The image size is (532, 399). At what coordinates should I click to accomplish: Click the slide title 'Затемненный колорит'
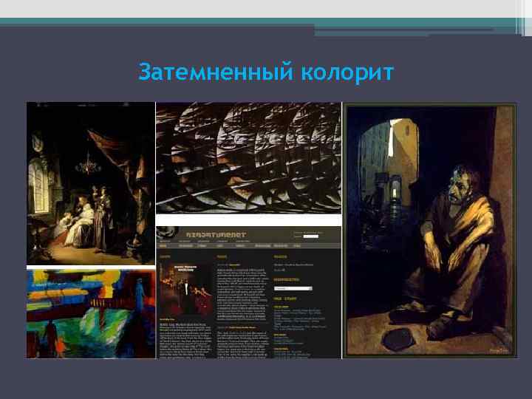[266, 72]
